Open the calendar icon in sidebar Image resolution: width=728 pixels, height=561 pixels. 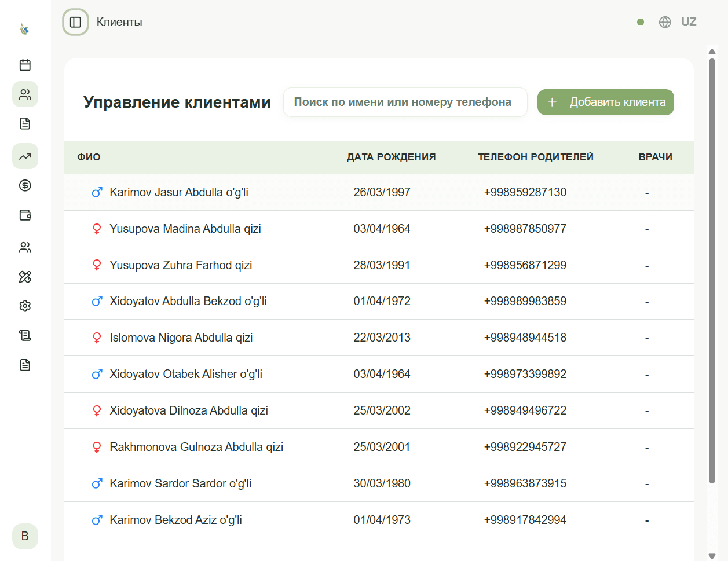tap(25, 65)
